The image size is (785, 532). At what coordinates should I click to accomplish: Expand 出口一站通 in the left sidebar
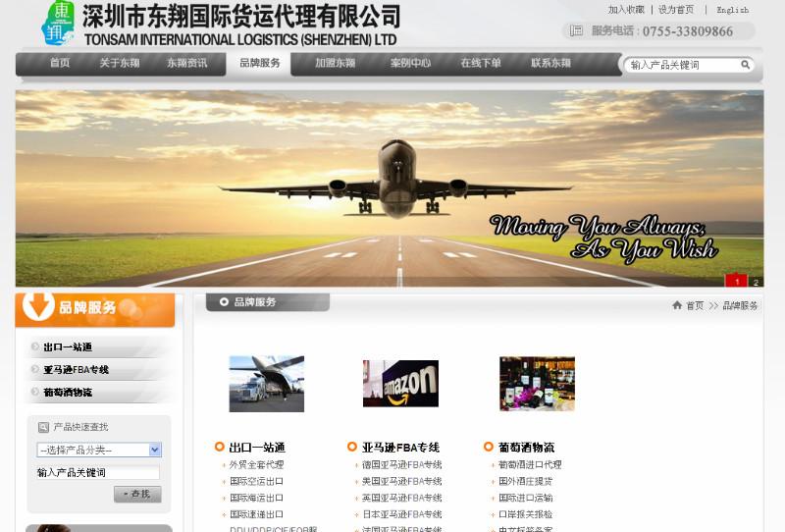pyautogui.click(x=68, y=347)
